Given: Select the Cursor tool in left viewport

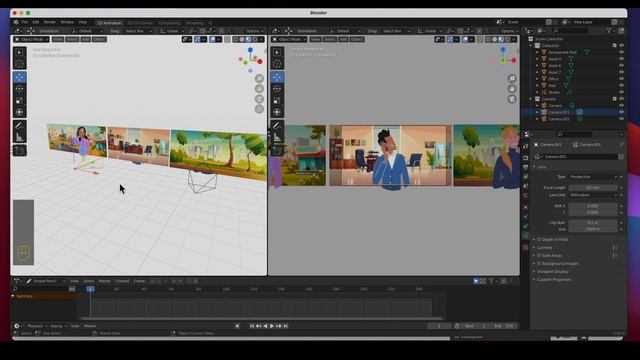Looking at the screenshot, I should (20, 63).
